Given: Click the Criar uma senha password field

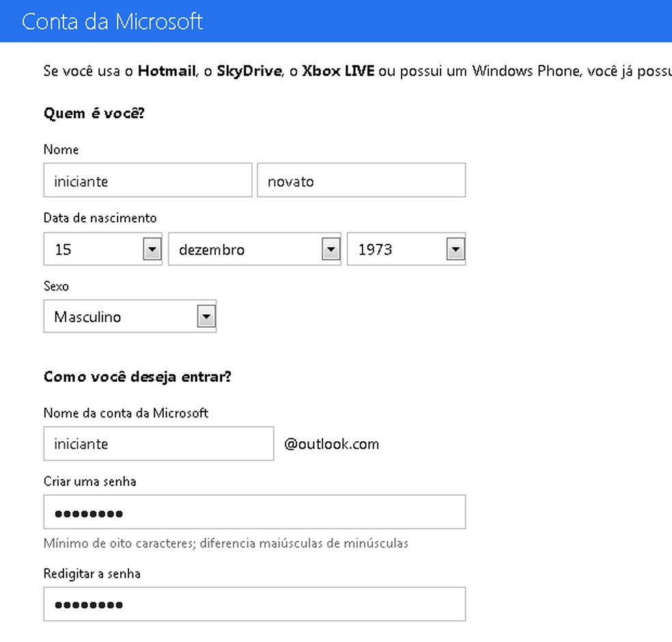Looking at the screenshot, I should (x=254, y=513).
